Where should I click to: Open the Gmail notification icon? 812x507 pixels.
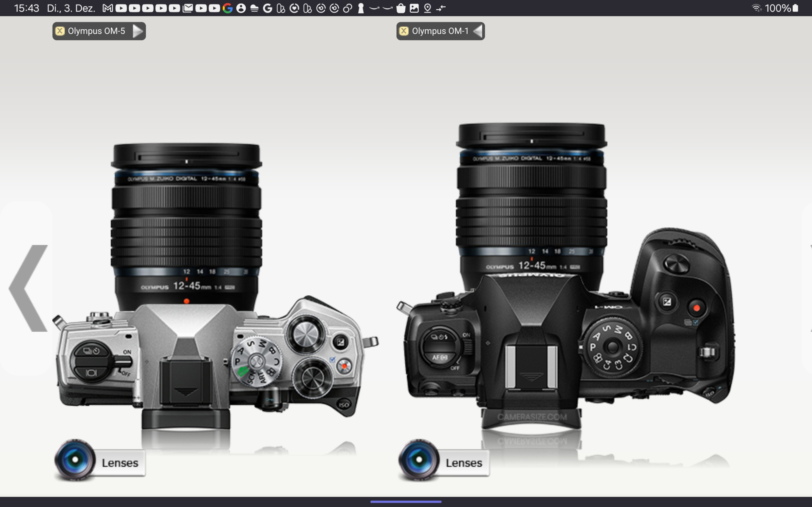pos(108,9)
